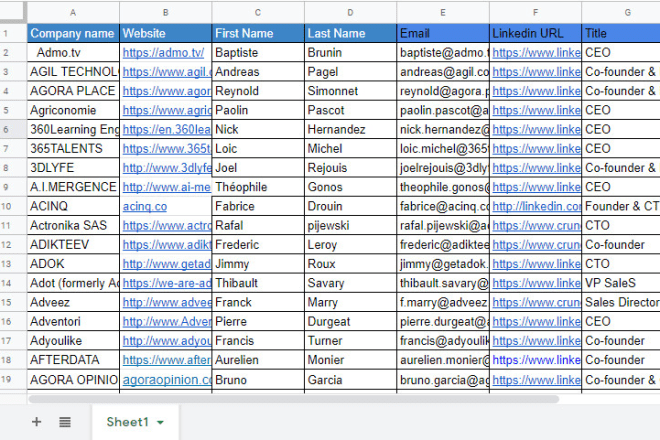Select the 365TALENTS company cell
The image size is (660, 440).
coord(73,149)
